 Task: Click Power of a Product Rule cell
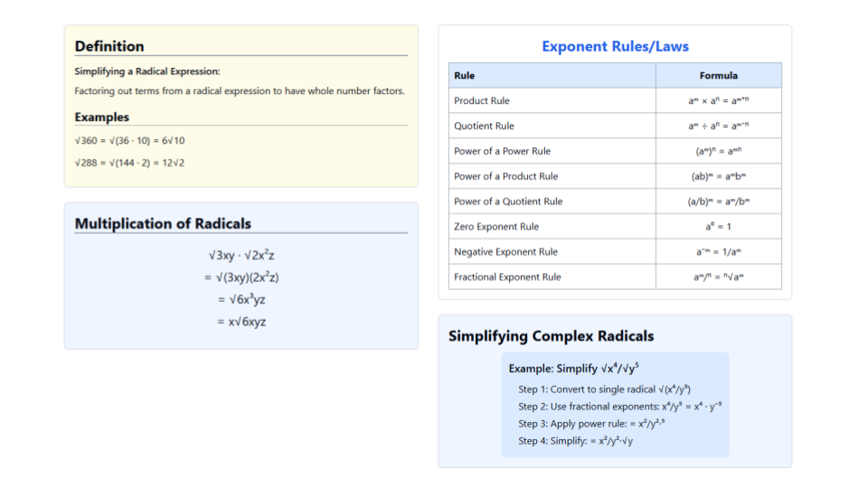[552, 176]
